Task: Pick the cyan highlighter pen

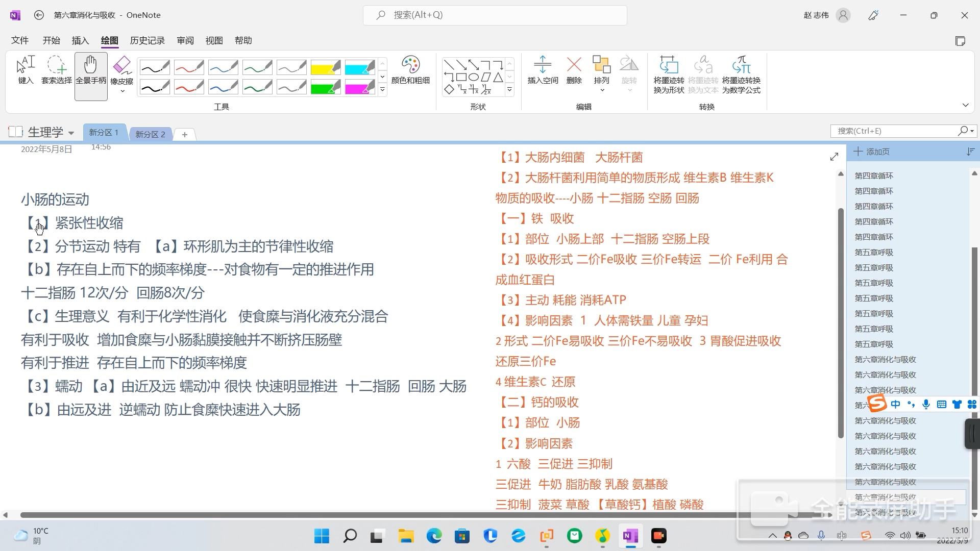Action: 360,67
